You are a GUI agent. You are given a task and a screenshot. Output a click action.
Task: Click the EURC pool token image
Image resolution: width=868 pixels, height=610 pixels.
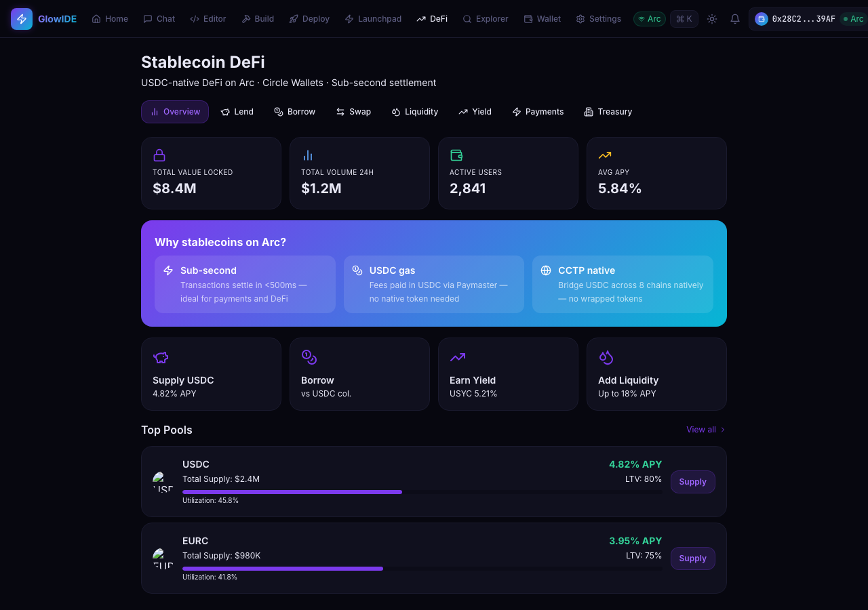(x=163, y=558)
